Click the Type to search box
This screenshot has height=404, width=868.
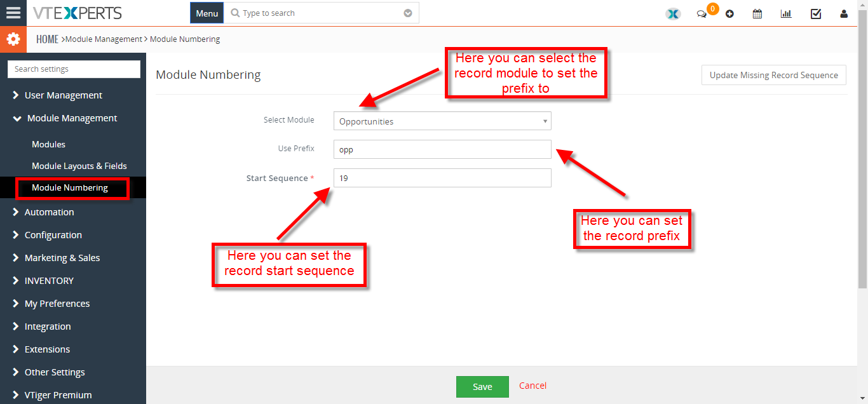coord(322,13)
